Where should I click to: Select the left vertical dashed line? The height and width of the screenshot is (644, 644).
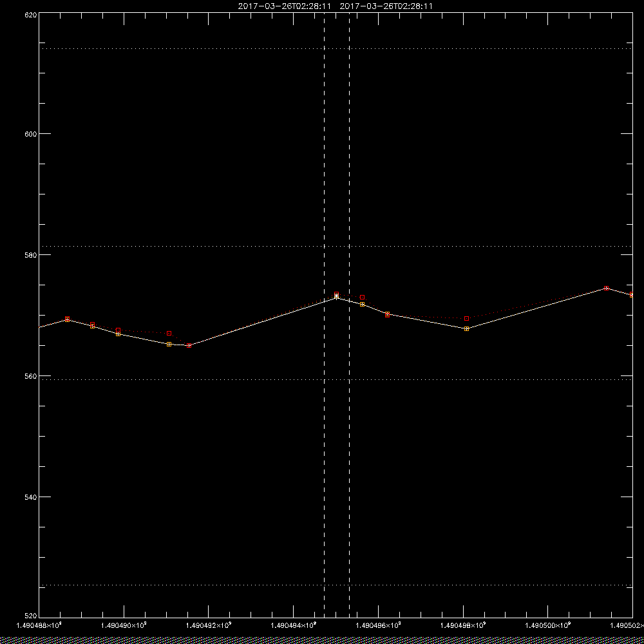[324, 315]
